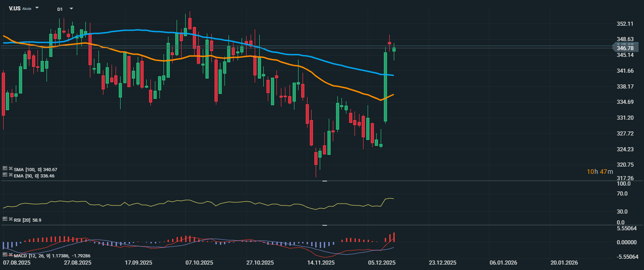Open settings for the RSI indicator
Viewport: 644px width, 270px height.
click(5, 219)
